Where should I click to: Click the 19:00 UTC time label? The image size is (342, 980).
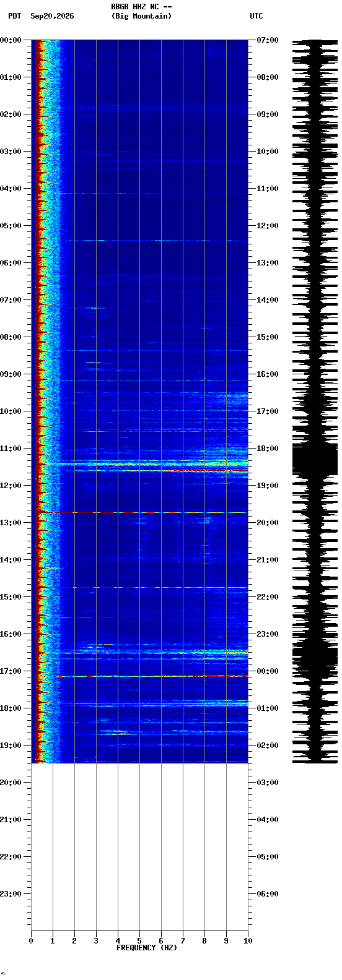pyautogui.click(x=268, y=486)
